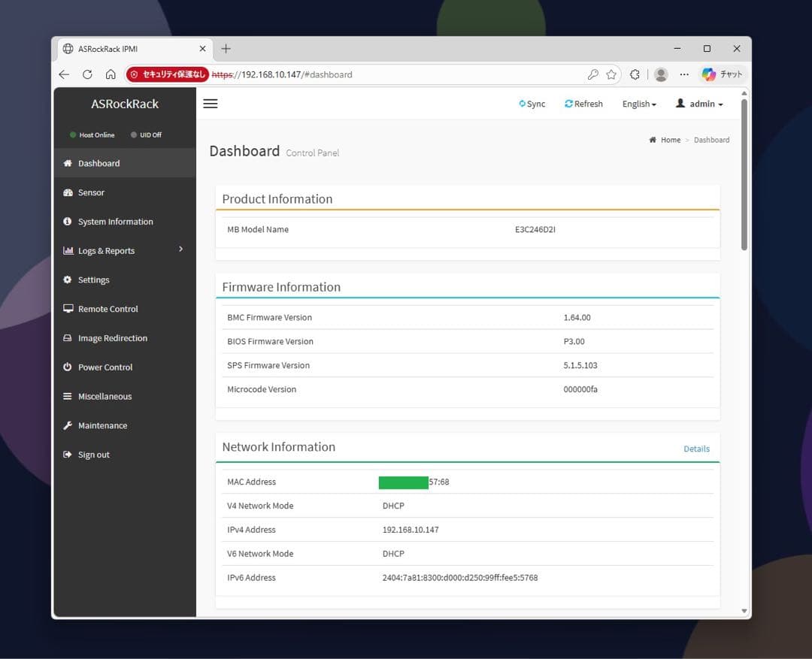Image resolution: width=812 pixels, height=659 pixels.
Task: Open the browser profile avatar icon
Action: pos(661,74)
